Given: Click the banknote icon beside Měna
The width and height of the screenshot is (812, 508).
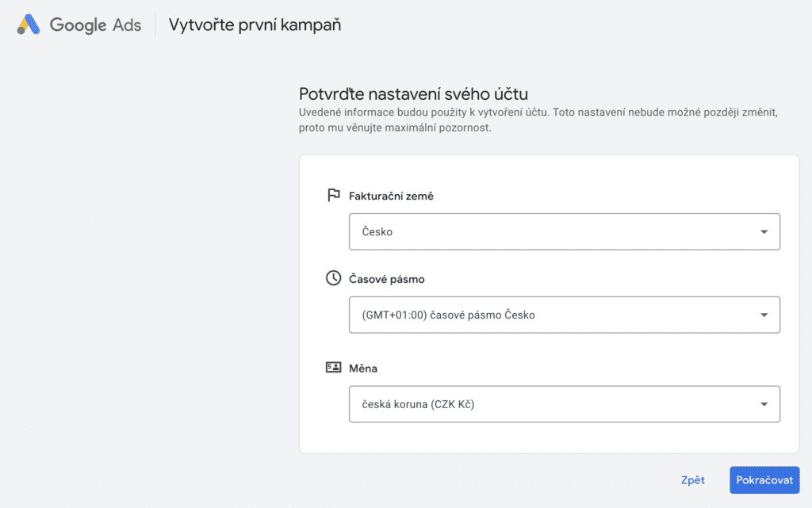Looking at the screenshot, I should 333,368.
